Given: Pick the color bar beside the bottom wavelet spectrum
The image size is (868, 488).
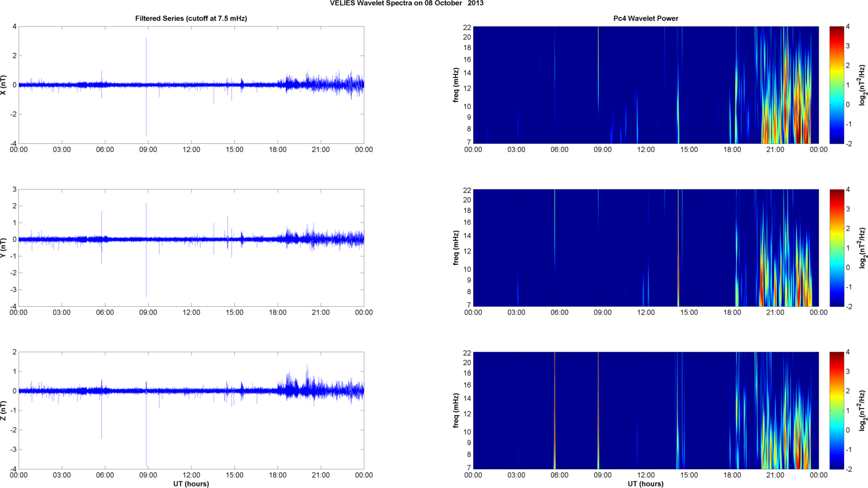Looking at the screenshot, I should 836,411.
